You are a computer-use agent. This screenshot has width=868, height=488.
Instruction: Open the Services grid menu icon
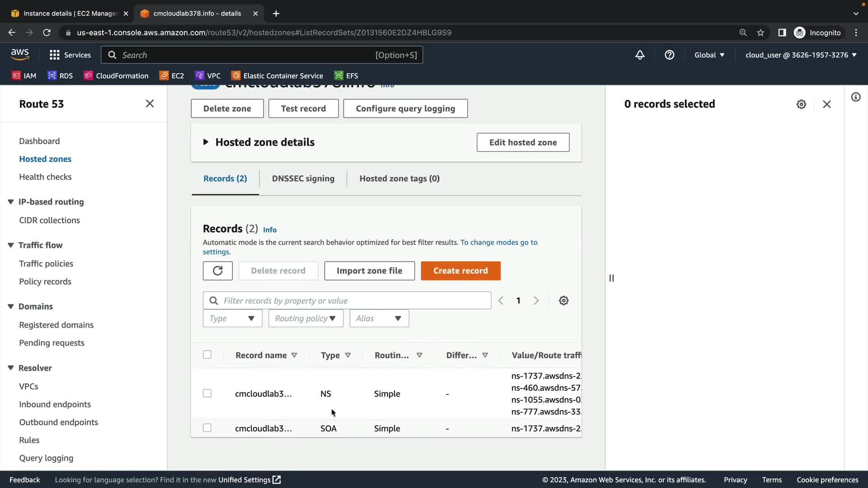[x=55, y=55]
